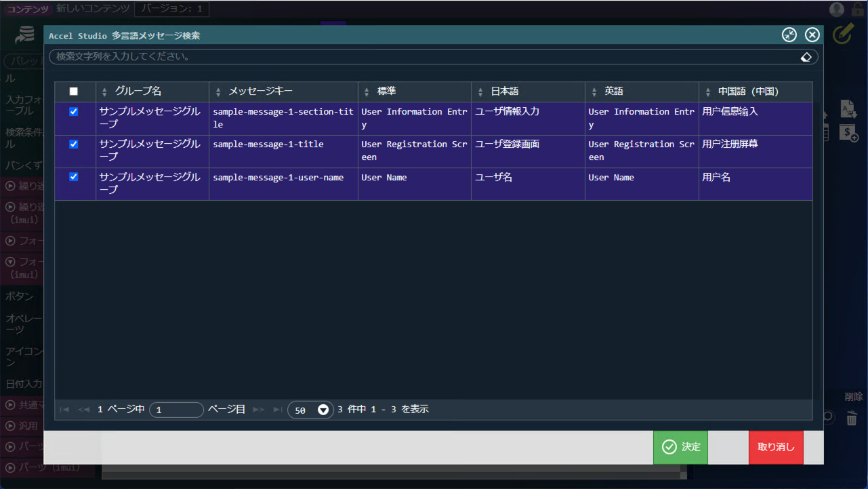Go to the previous page of results
The image size is (868, 489).
pyautogui.click(x=84, y=410)
